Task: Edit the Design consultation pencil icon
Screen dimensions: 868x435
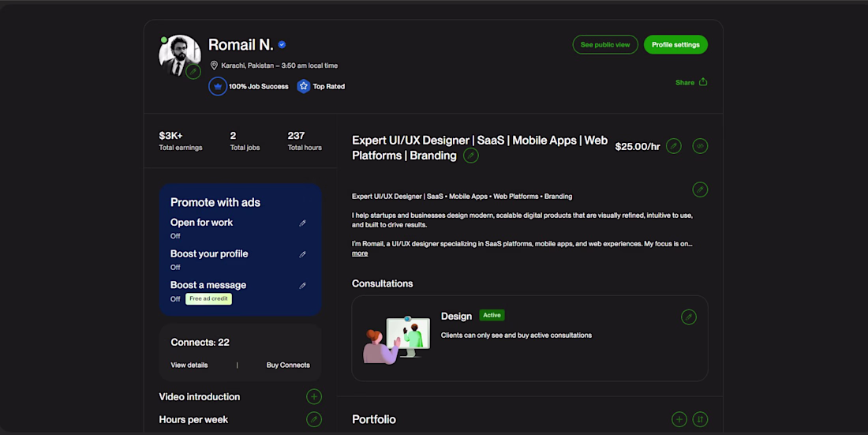Action: pos(689,317)
